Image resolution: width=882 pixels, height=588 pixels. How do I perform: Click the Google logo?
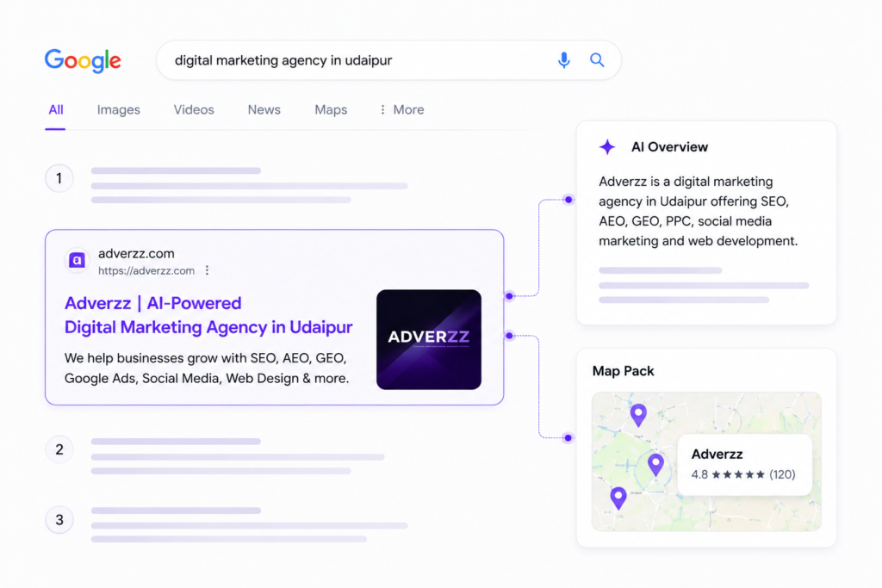(x=83, y=61)
